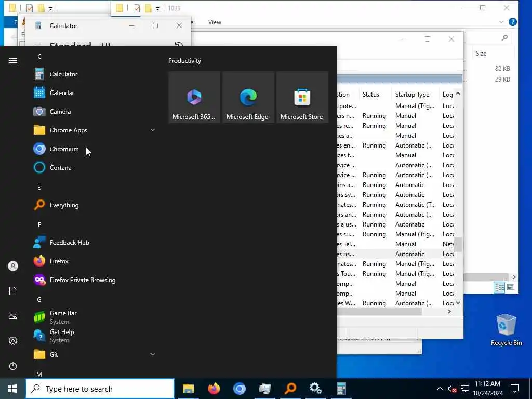Screen dimensions: 532x399
Task: Sort services by Status column
Action: click(x=376, y=95)
